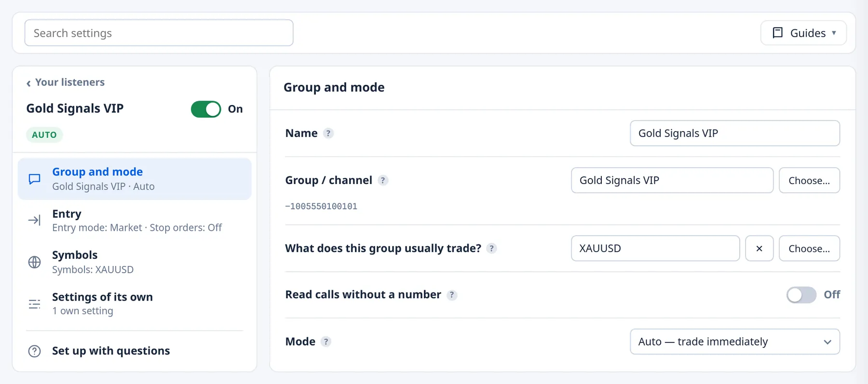Open Settings of its own section
The image size is (868, 384).
(135, 304)
